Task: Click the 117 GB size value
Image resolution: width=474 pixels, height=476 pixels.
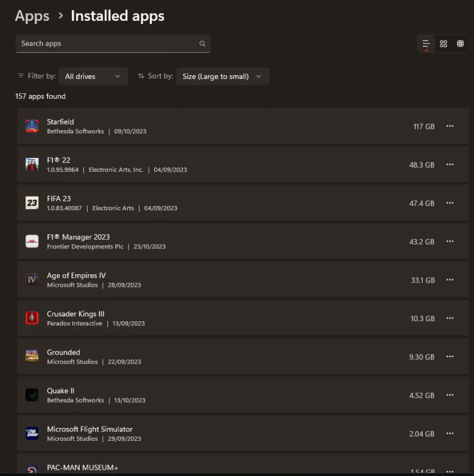Action: (x=424, y=126)
